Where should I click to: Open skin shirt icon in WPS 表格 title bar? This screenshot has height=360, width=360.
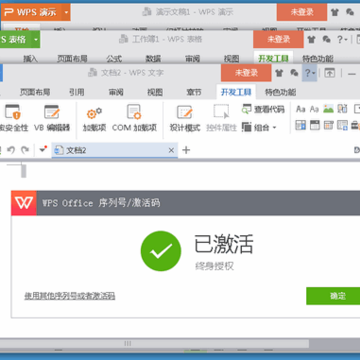(x=311, y=40)
